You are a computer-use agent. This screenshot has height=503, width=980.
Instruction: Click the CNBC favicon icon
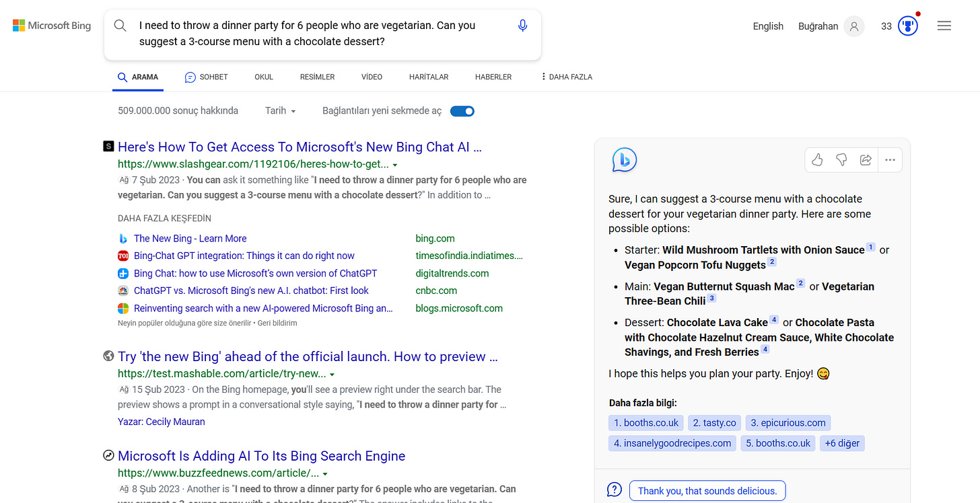(x=123, y=291)
